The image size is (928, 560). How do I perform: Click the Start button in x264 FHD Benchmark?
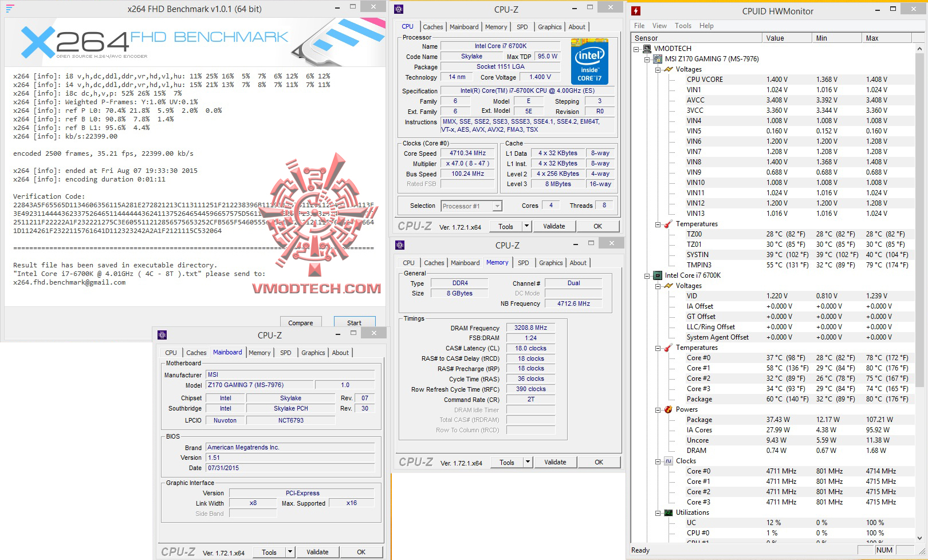point(354,322)
